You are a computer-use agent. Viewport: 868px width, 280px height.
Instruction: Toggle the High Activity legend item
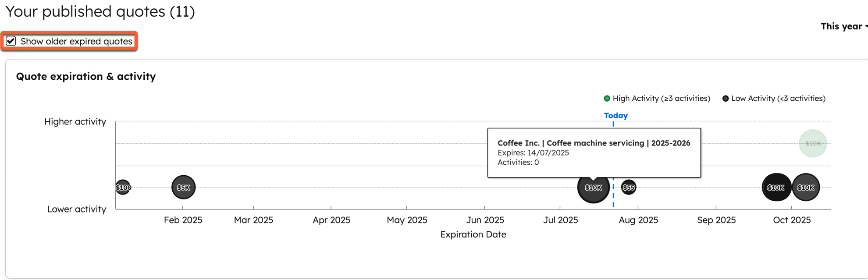pos(657,99)
